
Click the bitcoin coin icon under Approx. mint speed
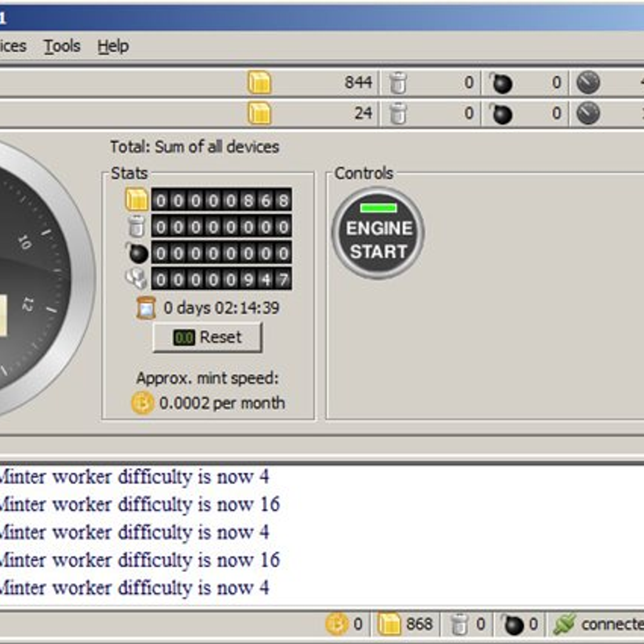tap(142, 403)
